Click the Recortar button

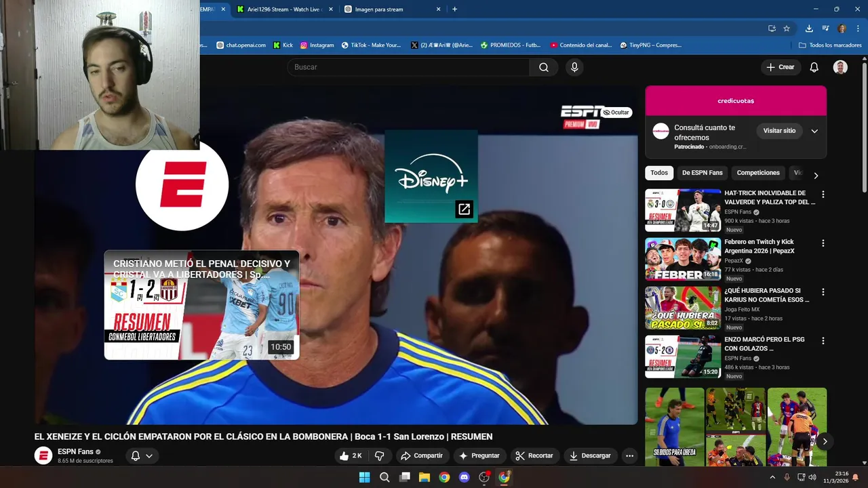coord(534,455)
